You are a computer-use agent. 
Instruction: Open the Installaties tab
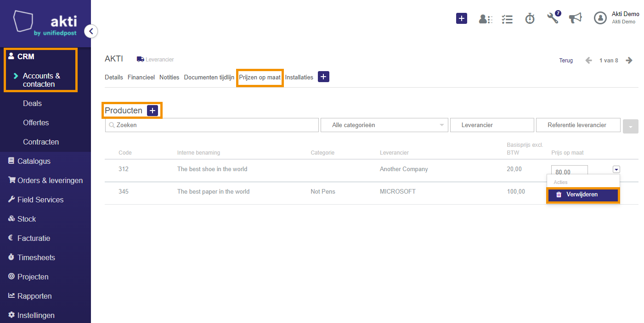click(299, 77)
